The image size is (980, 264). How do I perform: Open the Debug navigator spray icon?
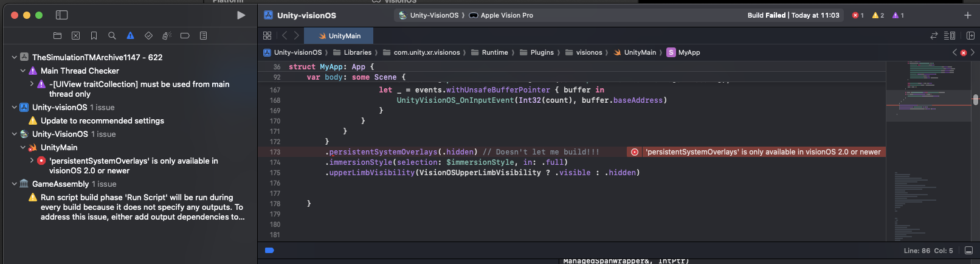coord(167,36)
